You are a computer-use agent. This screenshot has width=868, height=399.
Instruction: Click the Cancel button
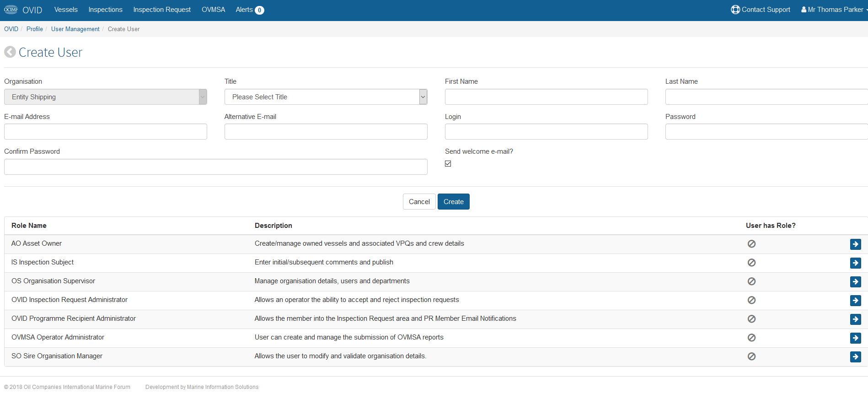[x=419, y=202]
